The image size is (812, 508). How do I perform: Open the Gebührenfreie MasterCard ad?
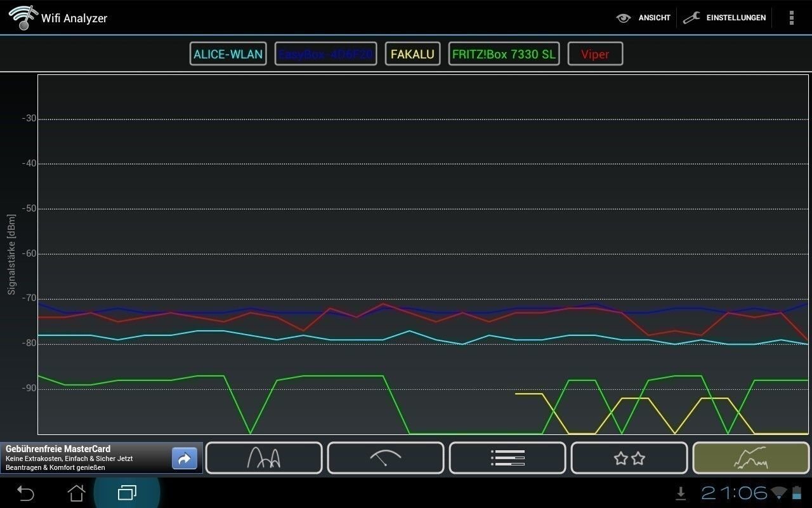101,458
